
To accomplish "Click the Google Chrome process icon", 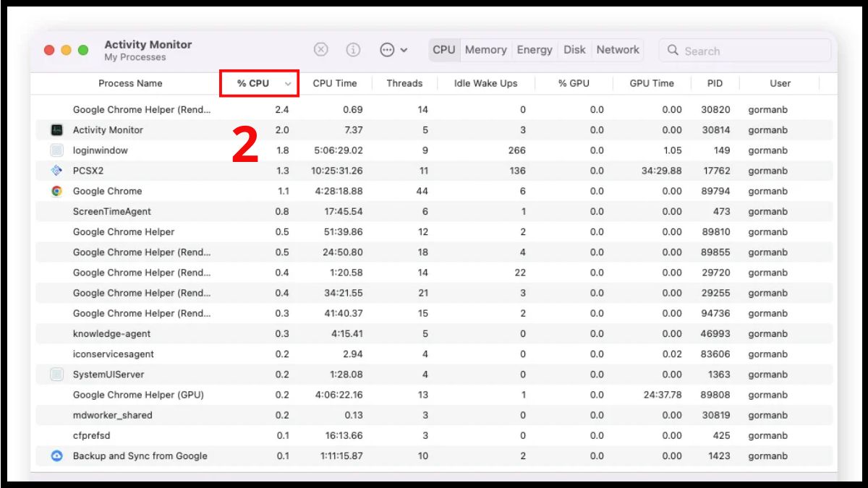I will [x=57, y=191].
